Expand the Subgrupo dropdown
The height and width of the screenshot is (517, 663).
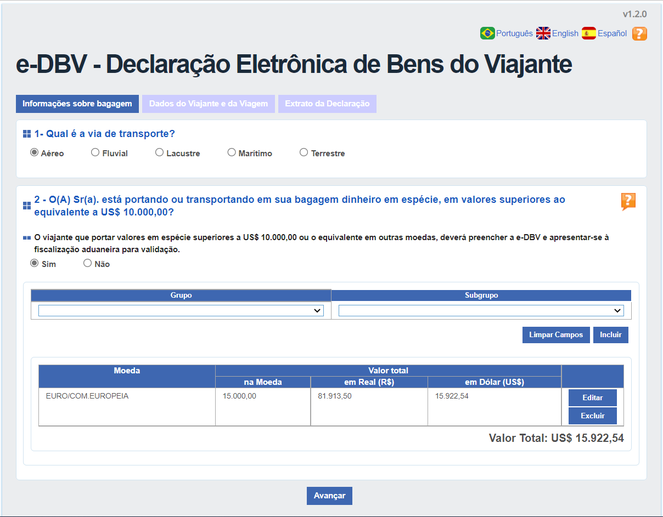pos(481,311)
